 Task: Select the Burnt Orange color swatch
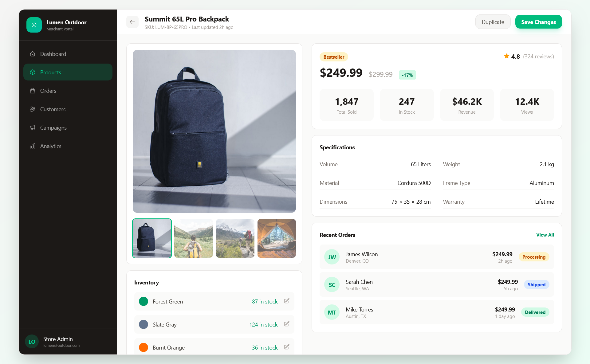(143, 347)
